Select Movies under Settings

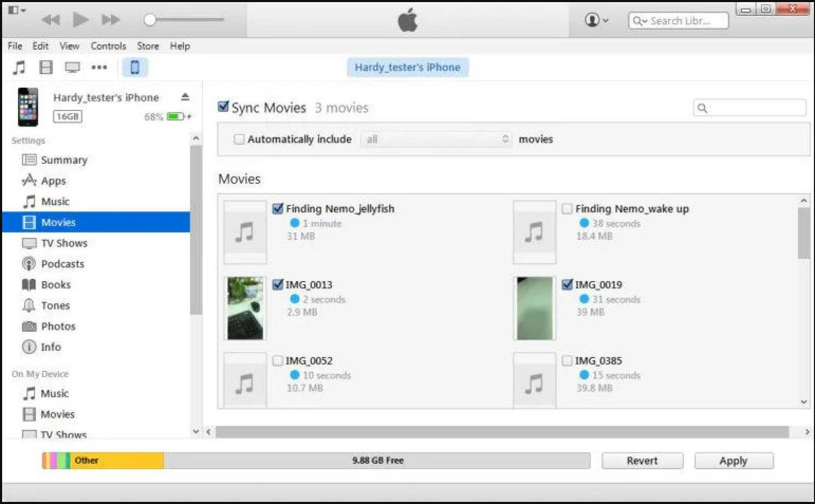(x=96, y=222)
